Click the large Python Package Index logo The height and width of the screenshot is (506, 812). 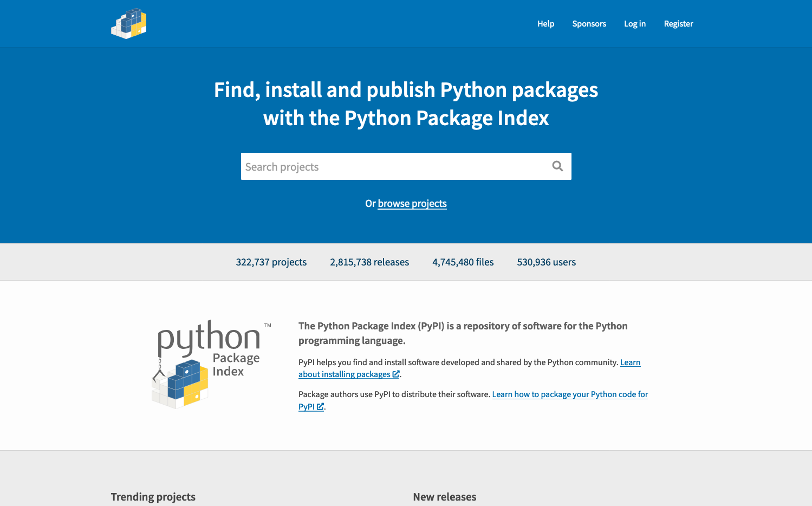[x=211, y=364]
